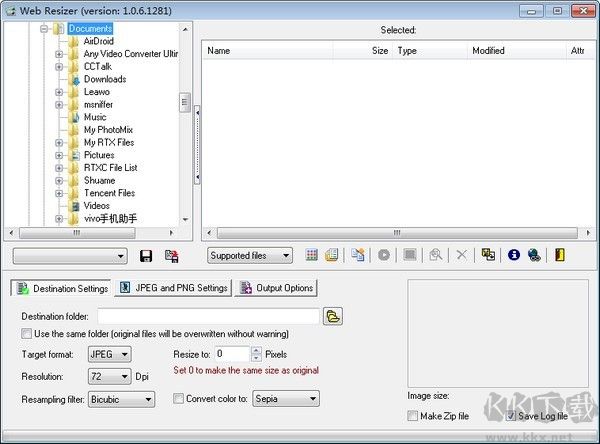Screen dimensions: 600x444
Task: Open the Resolution 72 dropdown
Action: tap(110, 377)
